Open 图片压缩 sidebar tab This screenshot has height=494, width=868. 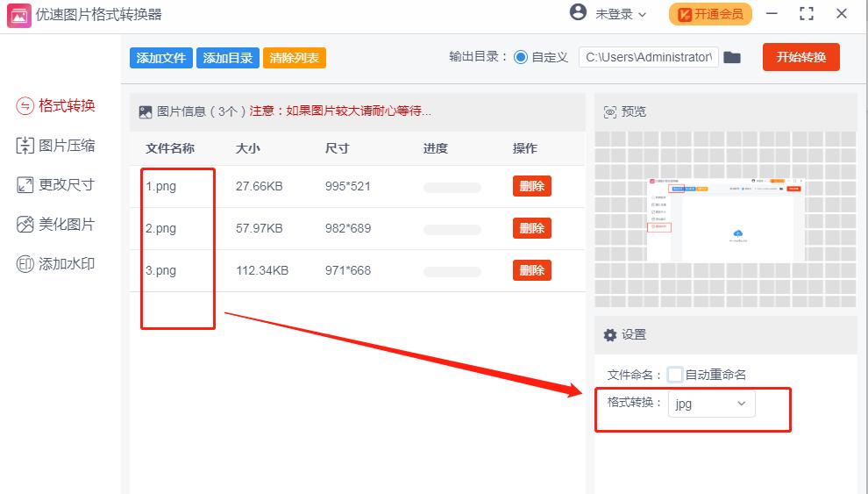coord(56,145)
